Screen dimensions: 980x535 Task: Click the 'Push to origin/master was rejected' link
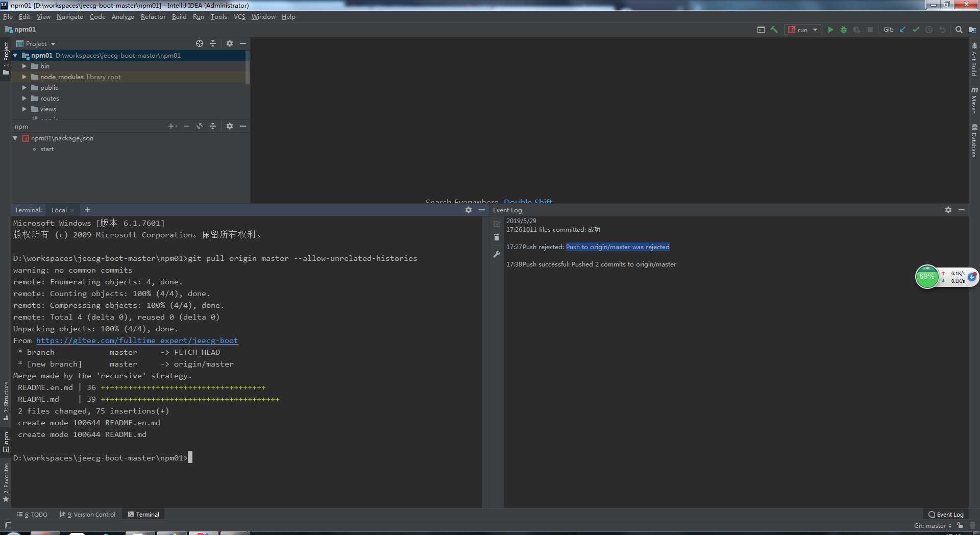click(618, 247)
